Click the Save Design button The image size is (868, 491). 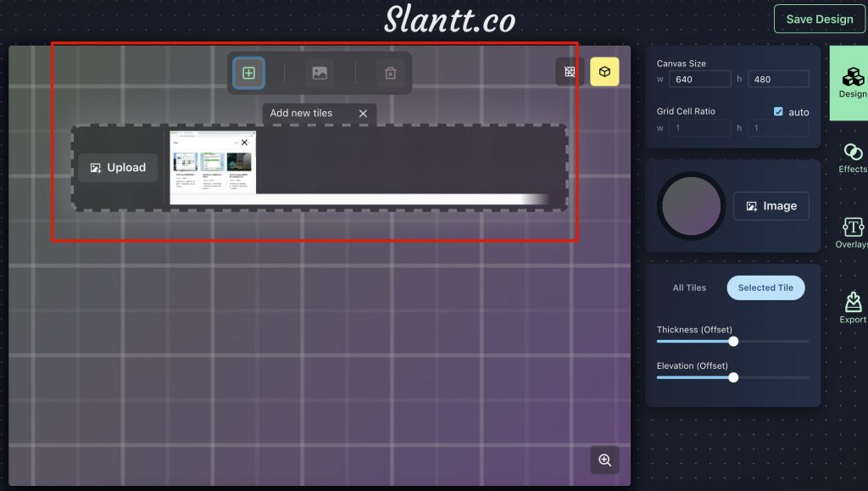pos(820,20)
